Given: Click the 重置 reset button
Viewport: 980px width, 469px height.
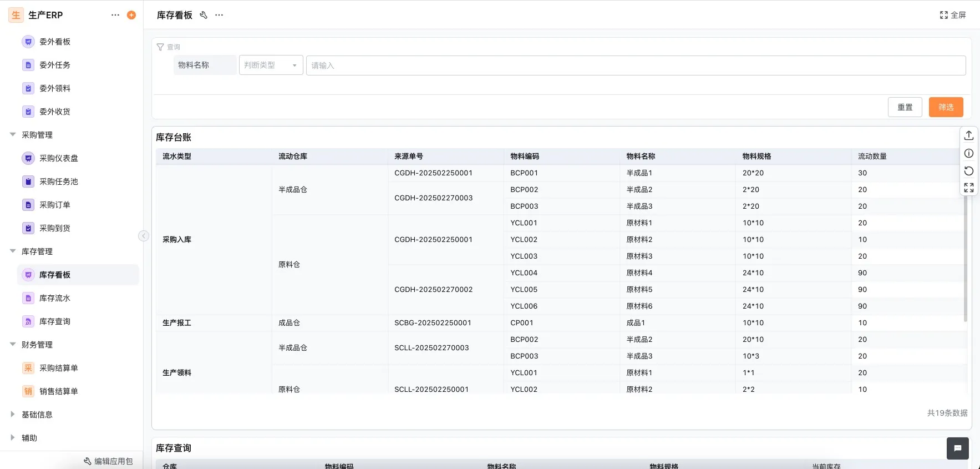Looking at the screenshot, I should (905, 107).
